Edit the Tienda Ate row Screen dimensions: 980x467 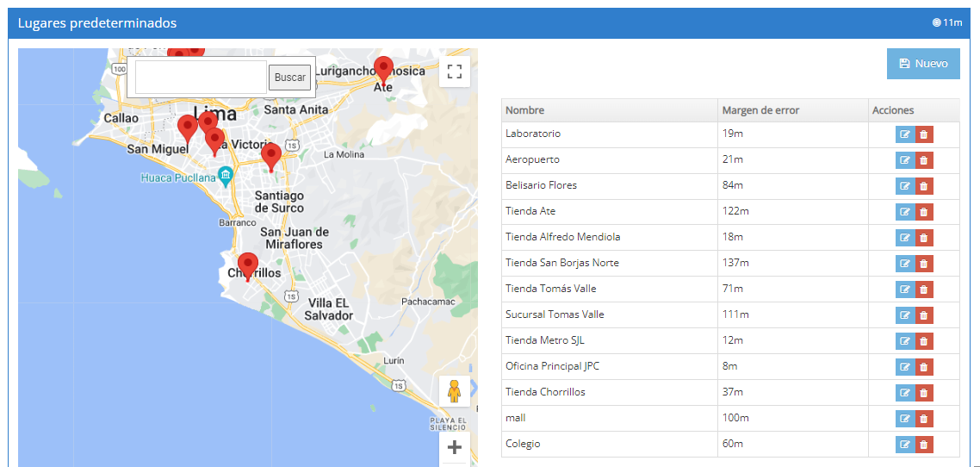[x=904, y=212]
